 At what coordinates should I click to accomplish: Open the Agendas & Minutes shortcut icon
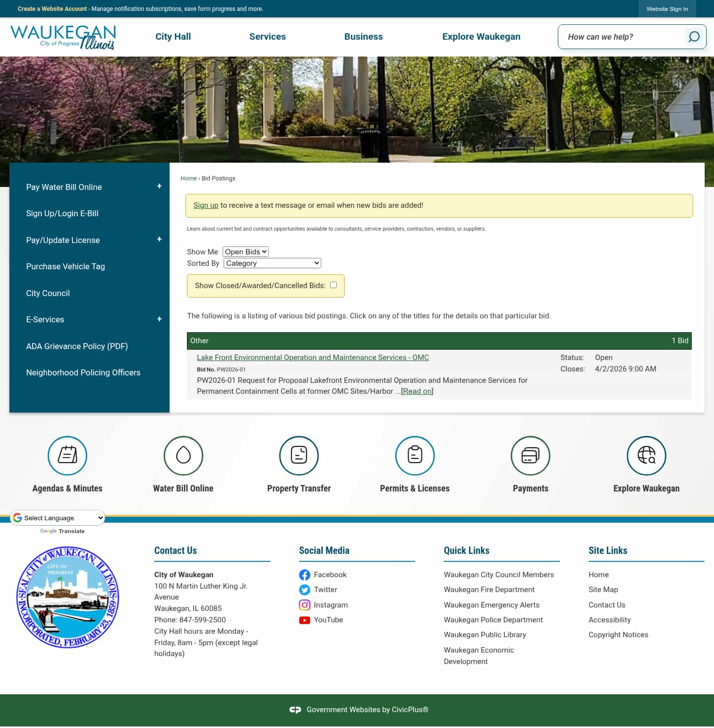67,455
